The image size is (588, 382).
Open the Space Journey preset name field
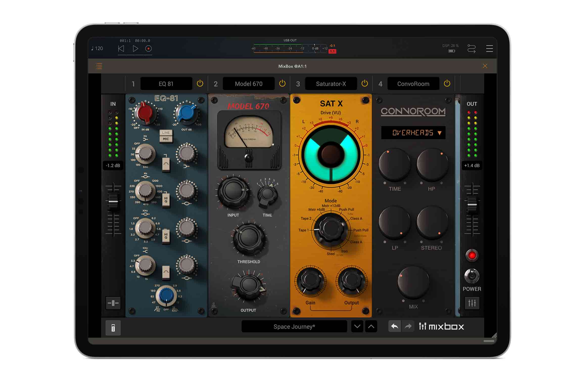click(294, 327)
